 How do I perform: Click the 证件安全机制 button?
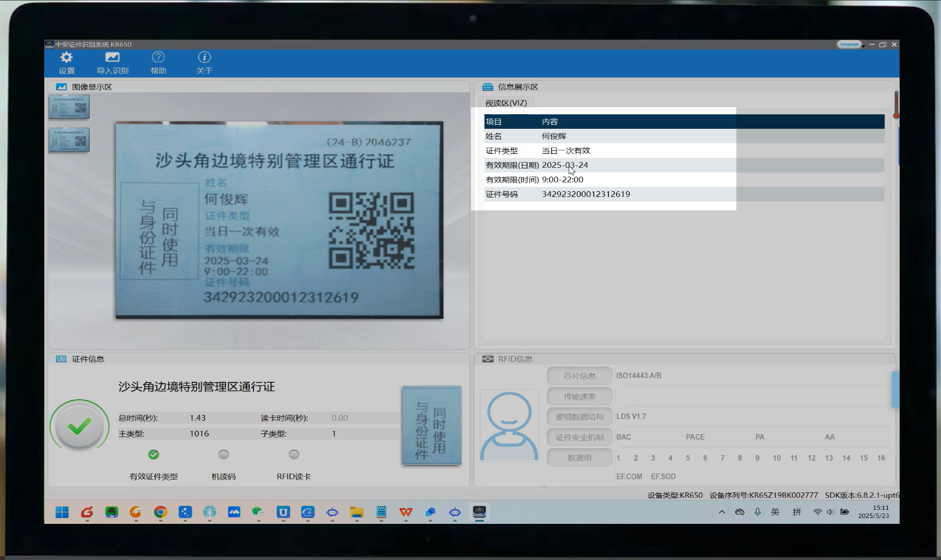tap(580, 438)
